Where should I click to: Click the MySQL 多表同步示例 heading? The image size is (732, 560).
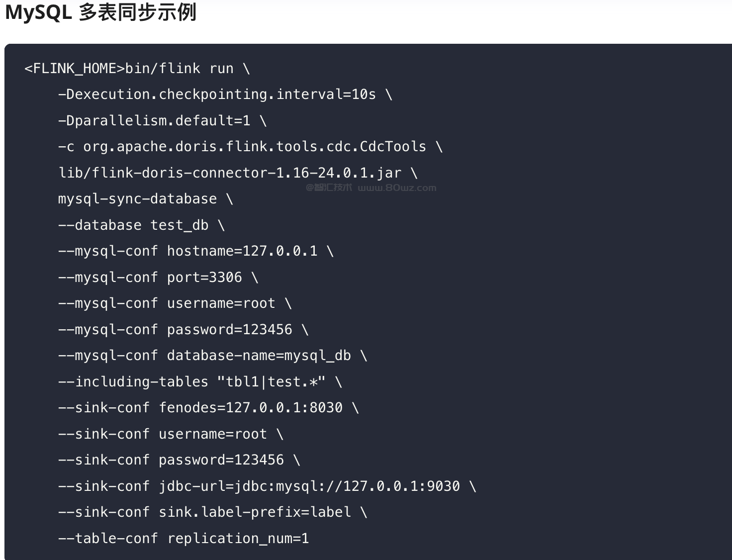coord(100,12)
